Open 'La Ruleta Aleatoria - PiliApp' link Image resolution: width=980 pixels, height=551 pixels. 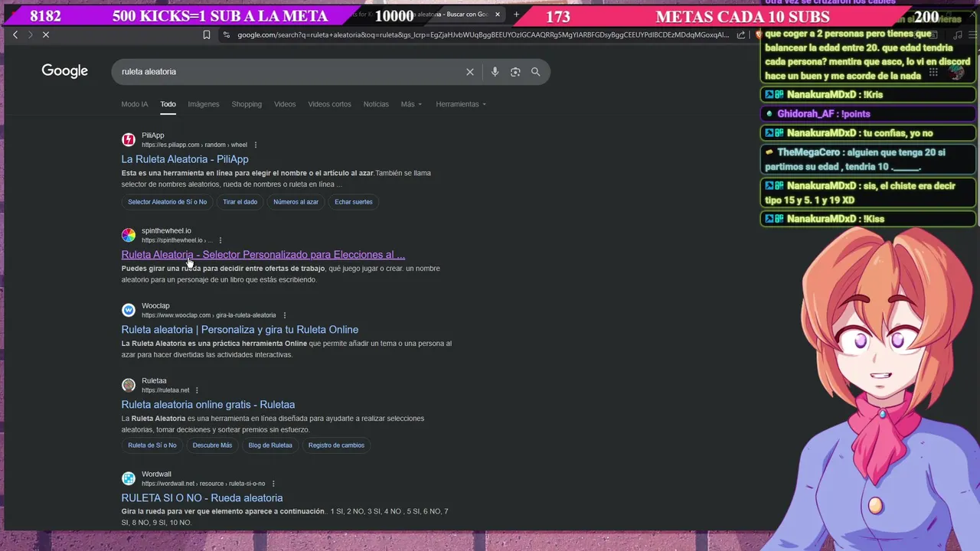tap(185, 159)
